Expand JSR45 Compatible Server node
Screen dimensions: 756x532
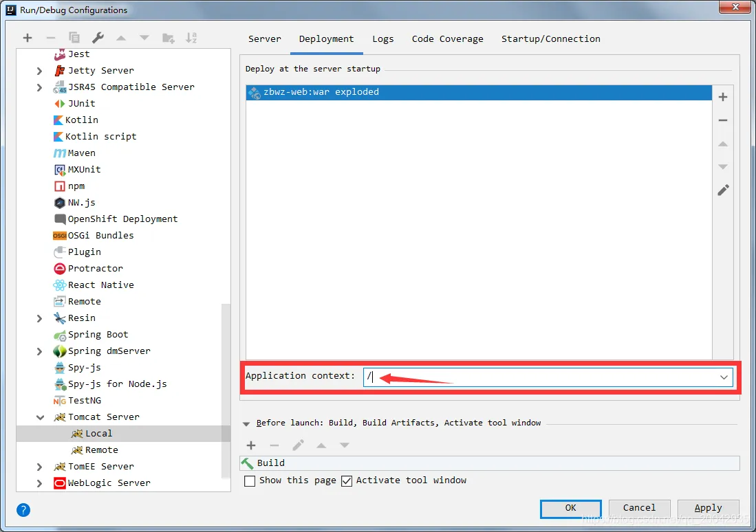coord(39,87)
